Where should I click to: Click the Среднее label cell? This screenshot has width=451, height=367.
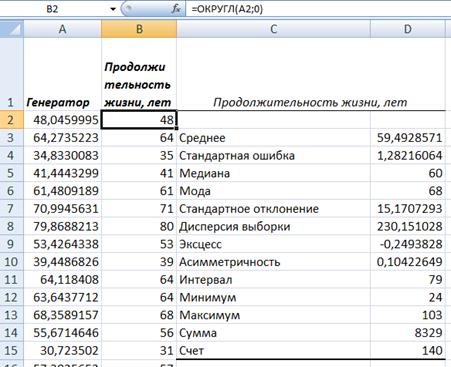[x=274, y=138]
